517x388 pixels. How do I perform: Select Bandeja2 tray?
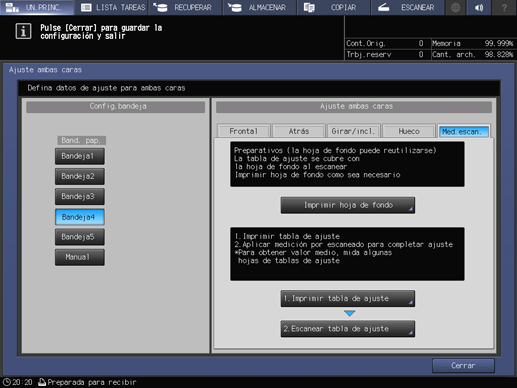80,176
